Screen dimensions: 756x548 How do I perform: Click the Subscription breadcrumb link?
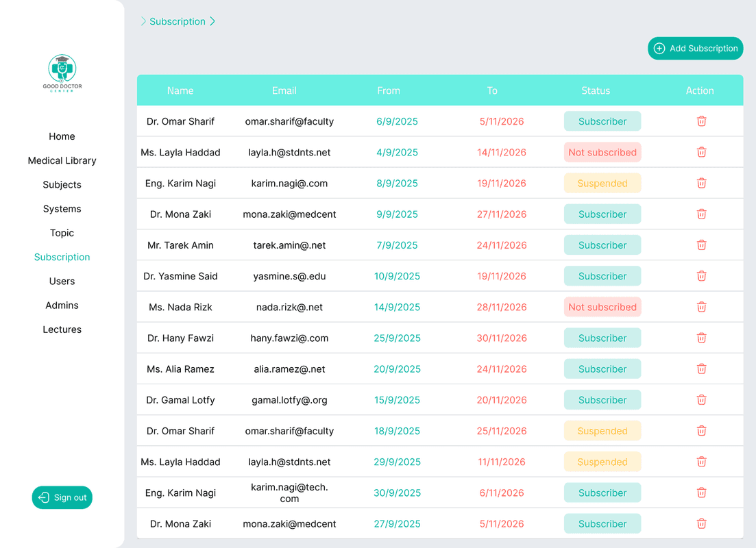click(178, 21)
